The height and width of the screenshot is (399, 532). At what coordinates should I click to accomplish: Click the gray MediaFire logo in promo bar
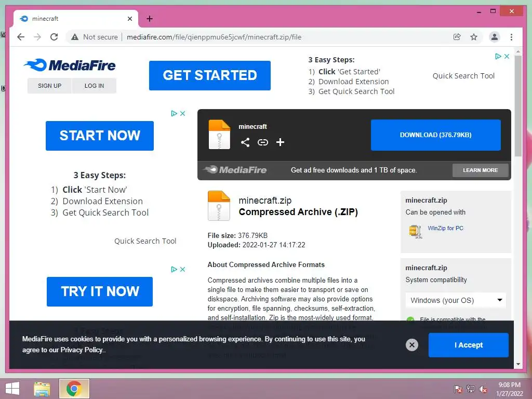(235, 170)
